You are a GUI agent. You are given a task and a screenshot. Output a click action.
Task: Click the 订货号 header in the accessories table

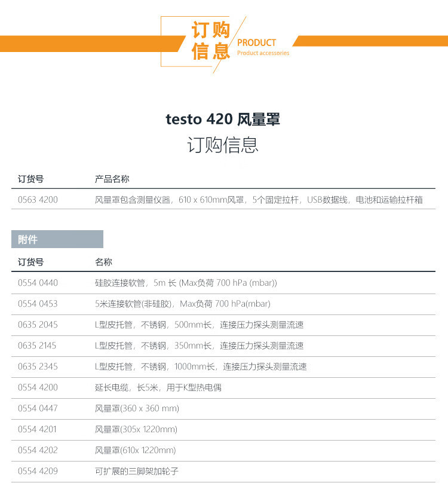30,262
